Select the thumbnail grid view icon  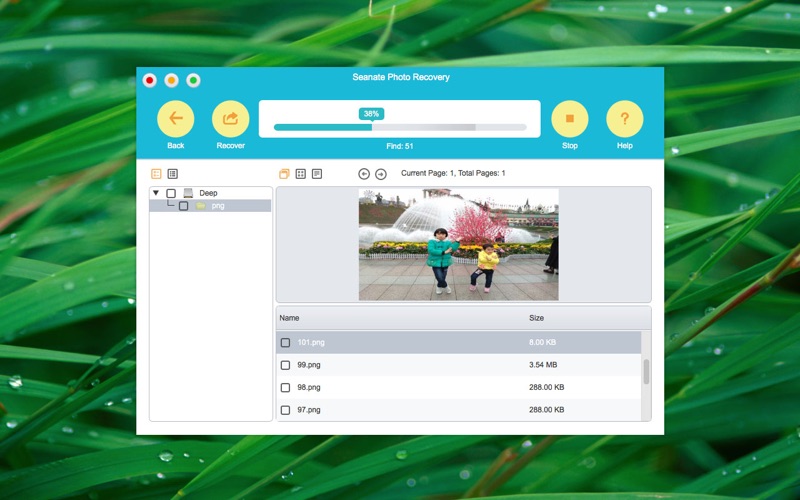[x=301, y=174]
